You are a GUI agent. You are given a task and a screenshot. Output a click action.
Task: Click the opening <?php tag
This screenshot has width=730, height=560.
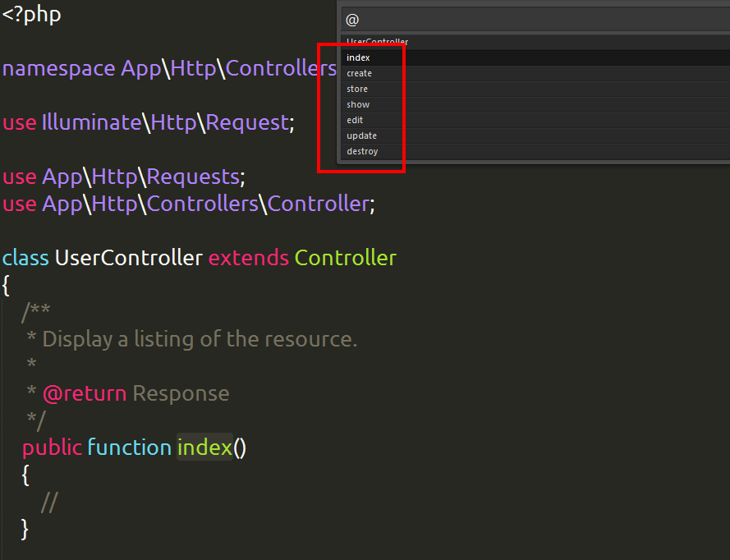[31, 14]
